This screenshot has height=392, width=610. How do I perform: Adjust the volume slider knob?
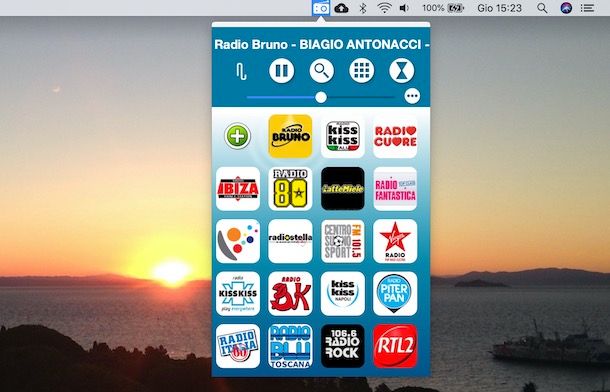(321, 97)
